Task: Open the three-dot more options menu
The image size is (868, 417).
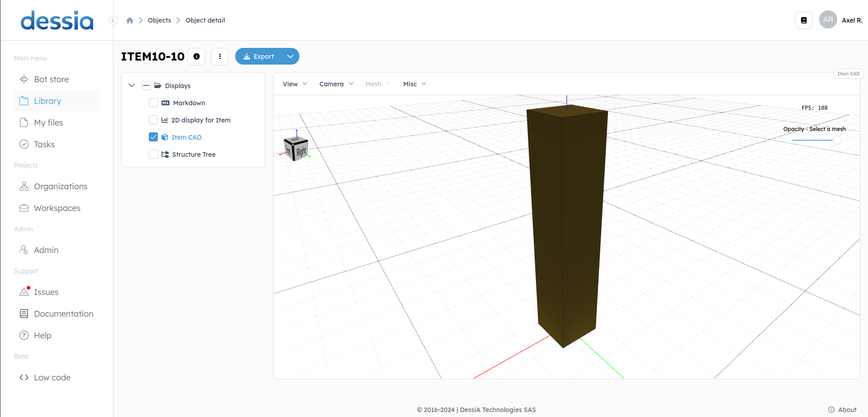Action: (220, 56)
